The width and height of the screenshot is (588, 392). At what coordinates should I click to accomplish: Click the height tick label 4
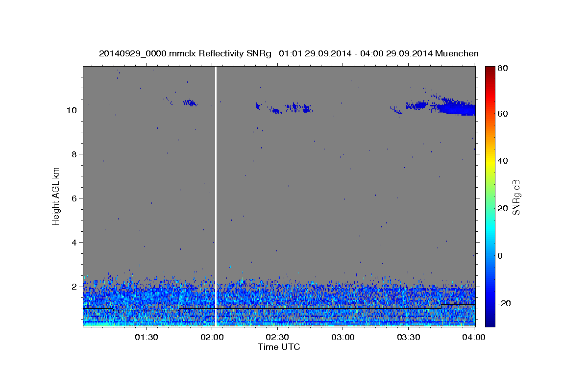click(74, 243)
